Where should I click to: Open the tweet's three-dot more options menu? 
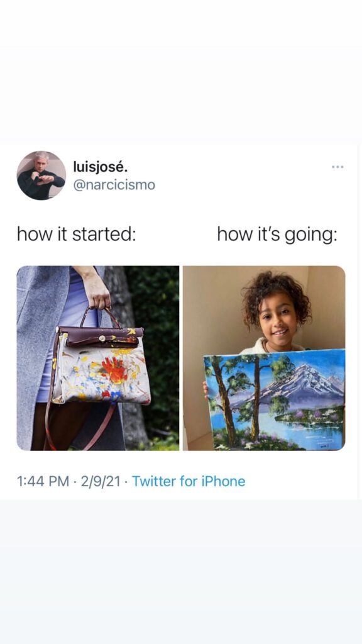(x=337, y=167)
